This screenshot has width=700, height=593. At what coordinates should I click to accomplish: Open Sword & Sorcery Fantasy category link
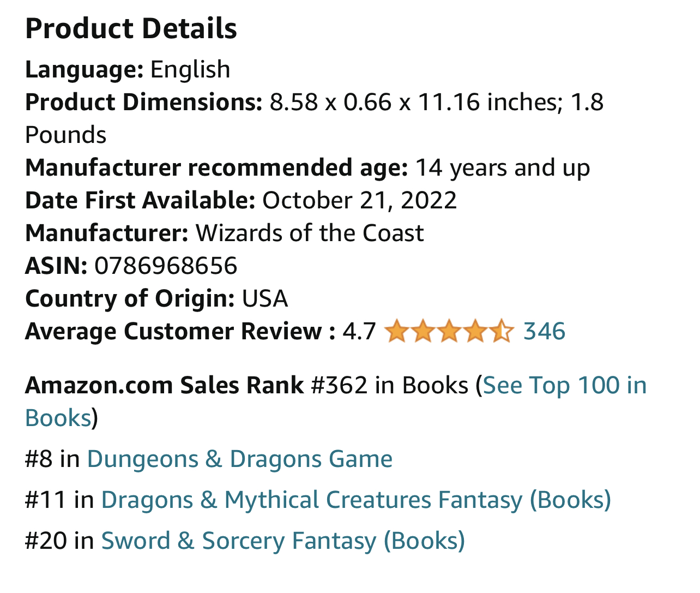click(x=283, y=541)
